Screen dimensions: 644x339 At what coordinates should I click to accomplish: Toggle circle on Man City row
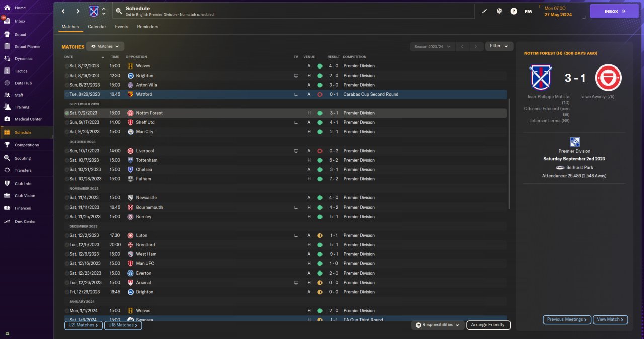(67, 132)
